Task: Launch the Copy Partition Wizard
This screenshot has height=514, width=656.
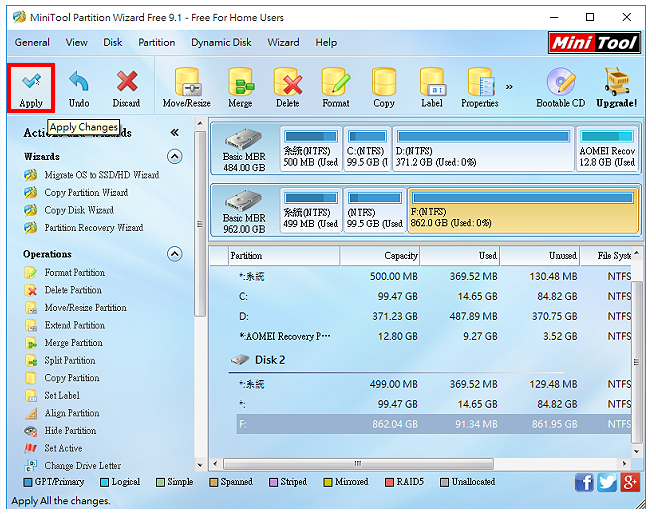Action: click(76, 192)
